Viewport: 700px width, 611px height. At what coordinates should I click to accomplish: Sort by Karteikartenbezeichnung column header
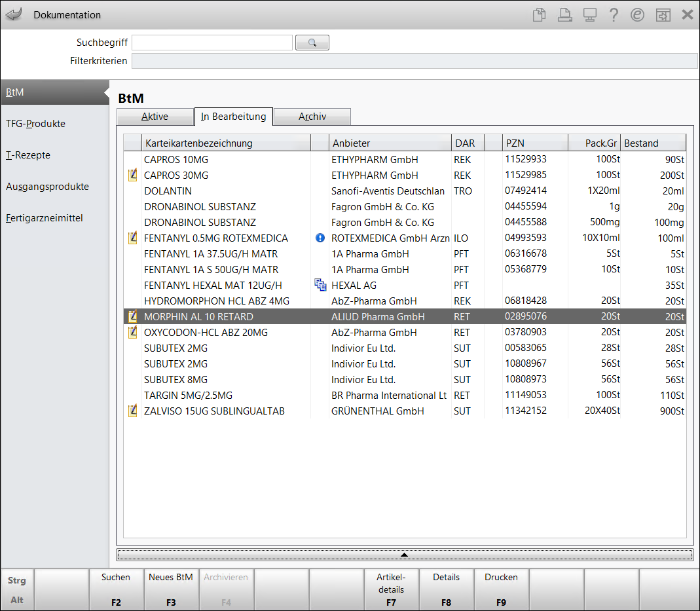[226, 143]
